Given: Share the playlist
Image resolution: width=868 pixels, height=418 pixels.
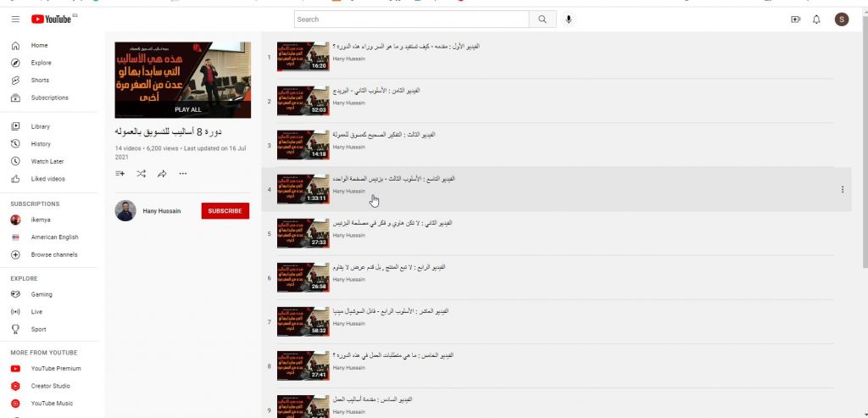Looking at the screenshot, I should (162, 174).
